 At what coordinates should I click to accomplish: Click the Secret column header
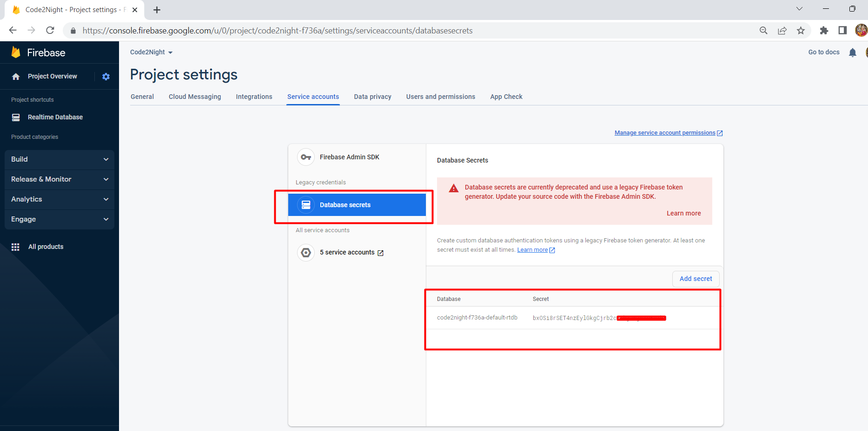pos(541,299)
